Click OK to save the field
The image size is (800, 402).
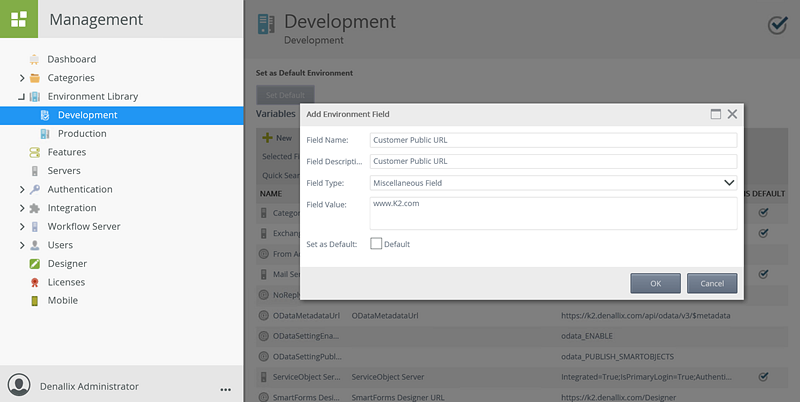tap(655, 283)
